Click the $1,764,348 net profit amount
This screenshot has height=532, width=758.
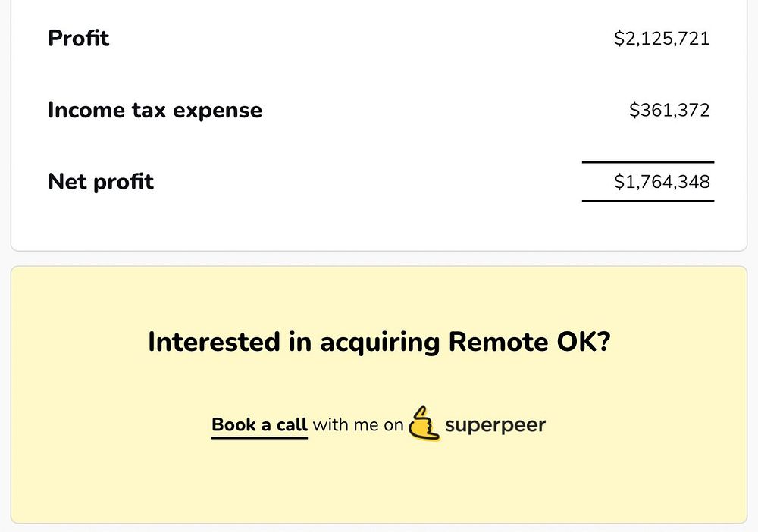coord(661,182)
